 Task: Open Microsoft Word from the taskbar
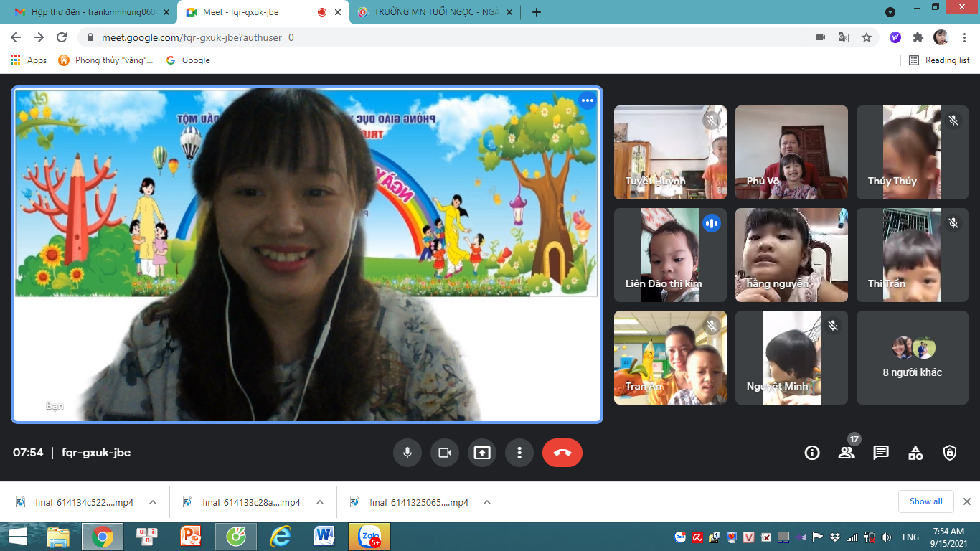pos(324,536)
